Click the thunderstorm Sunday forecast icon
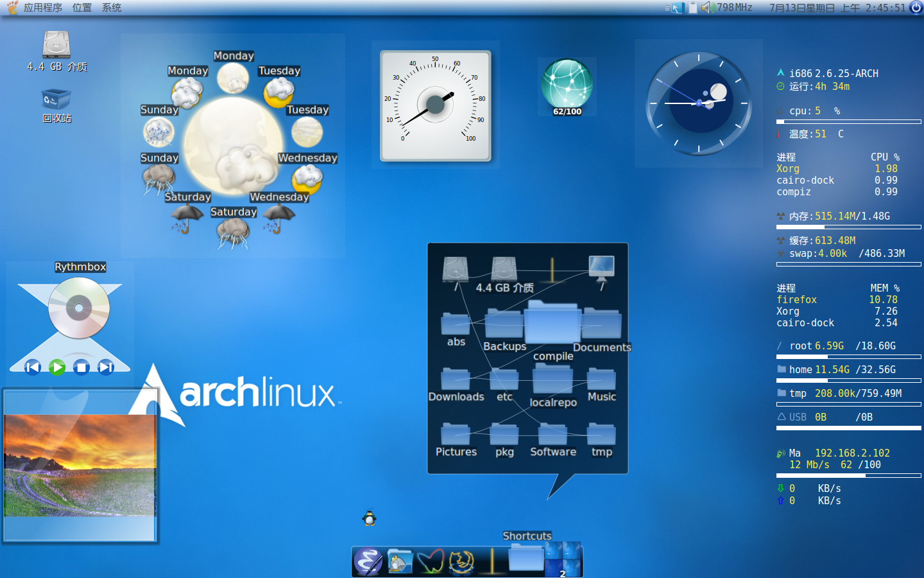The height and width of the screenshot is (578, 924). pyautogui.click(x=158, y=179)
